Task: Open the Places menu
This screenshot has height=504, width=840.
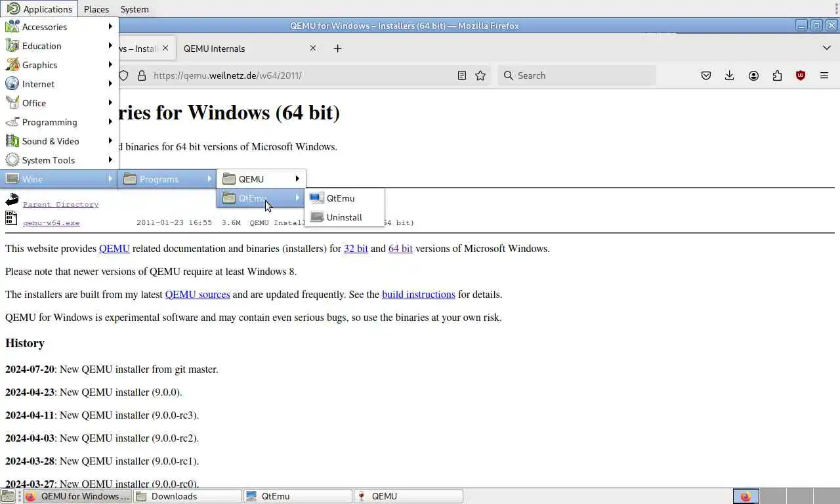Action: point(96,9)
